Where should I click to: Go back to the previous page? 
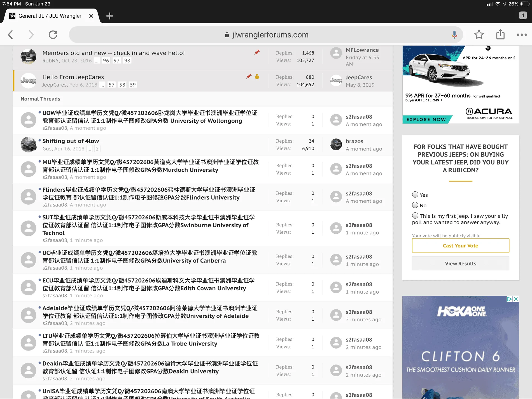click(x=11, y=35)
